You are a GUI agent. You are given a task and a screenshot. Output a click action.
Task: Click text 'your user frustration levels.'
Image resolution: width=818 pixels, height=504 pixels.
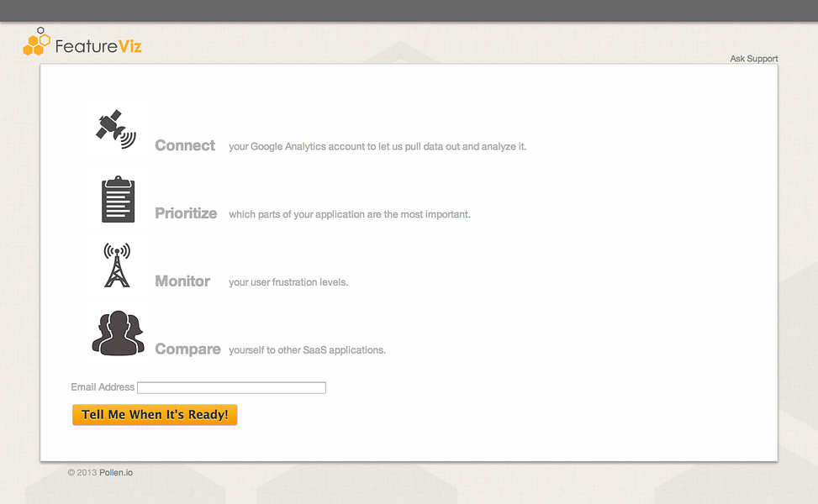pyautogui.click(x=288, y=282)
